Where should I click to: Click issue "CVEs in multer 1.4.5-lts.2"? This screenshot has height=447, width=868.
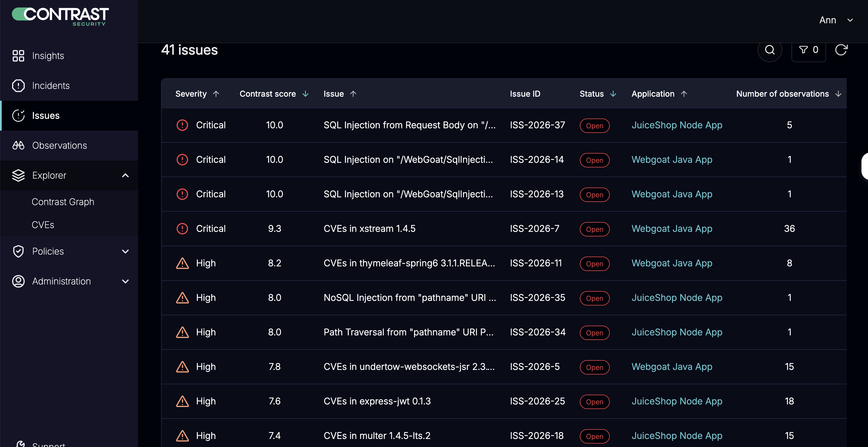click(x=377, y=436)
